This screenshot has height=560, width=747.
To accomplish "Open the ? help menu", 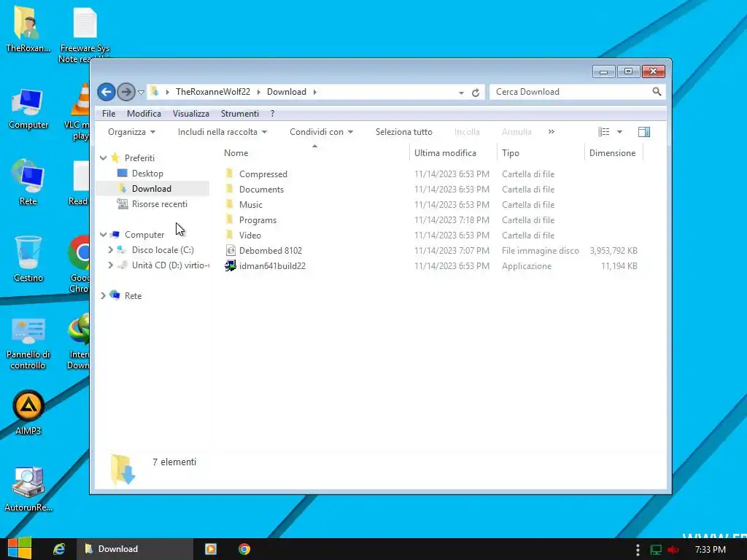I will 273,113.
